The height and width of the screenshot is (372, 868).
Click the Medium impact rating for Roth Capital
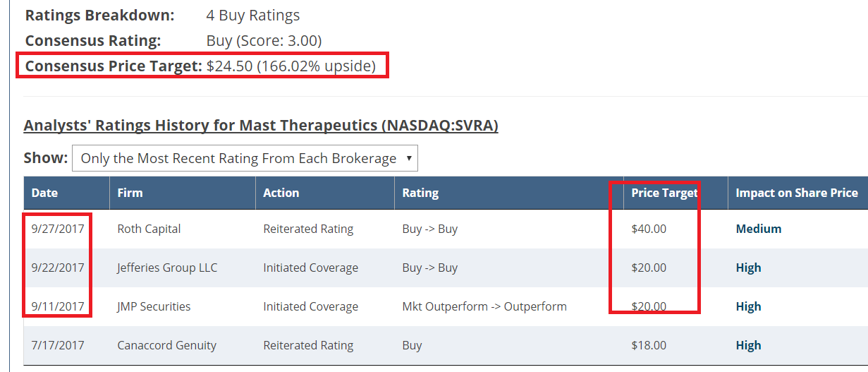[x=759, y=229]
